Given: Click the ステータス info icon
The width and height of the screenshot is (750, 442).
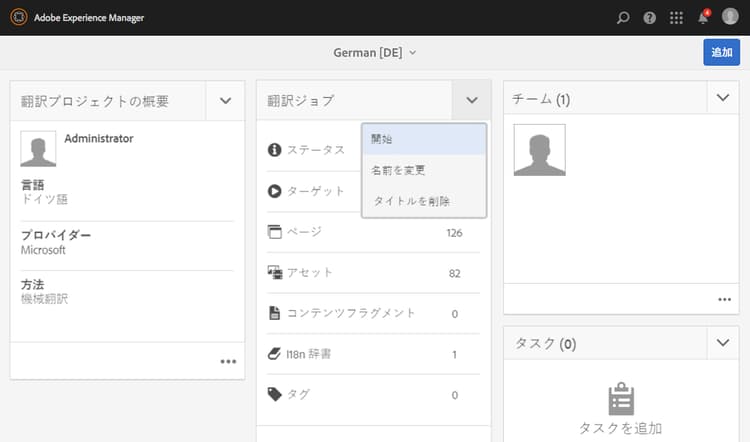Looking at the screenshot, I should click(275, 150).
